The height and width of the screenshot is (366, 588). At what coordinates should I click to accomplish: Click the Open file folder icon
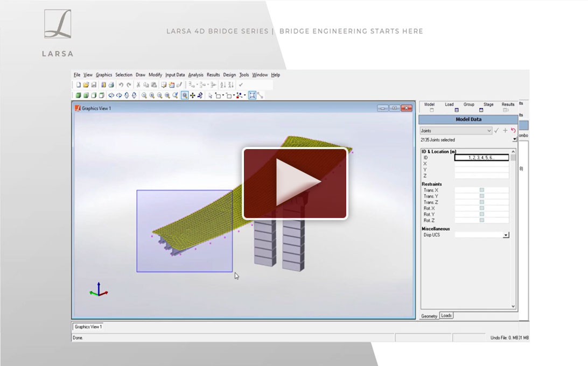coord(86,85)
